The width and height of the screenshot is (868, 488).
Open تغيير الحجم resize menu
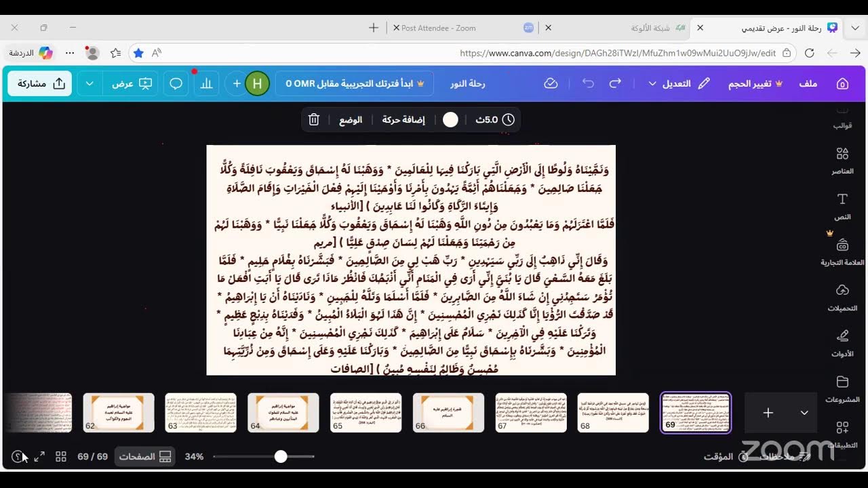tap(755, 83)
